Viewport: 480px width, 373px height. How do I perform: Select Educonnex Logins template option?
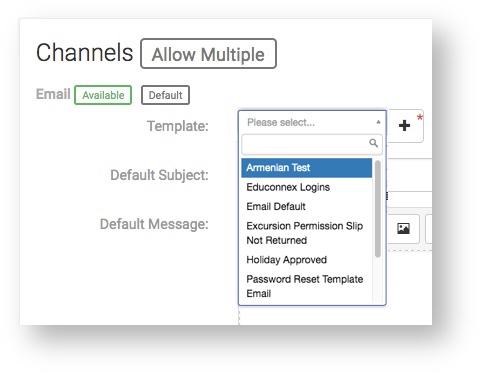(x=307, y=187)
